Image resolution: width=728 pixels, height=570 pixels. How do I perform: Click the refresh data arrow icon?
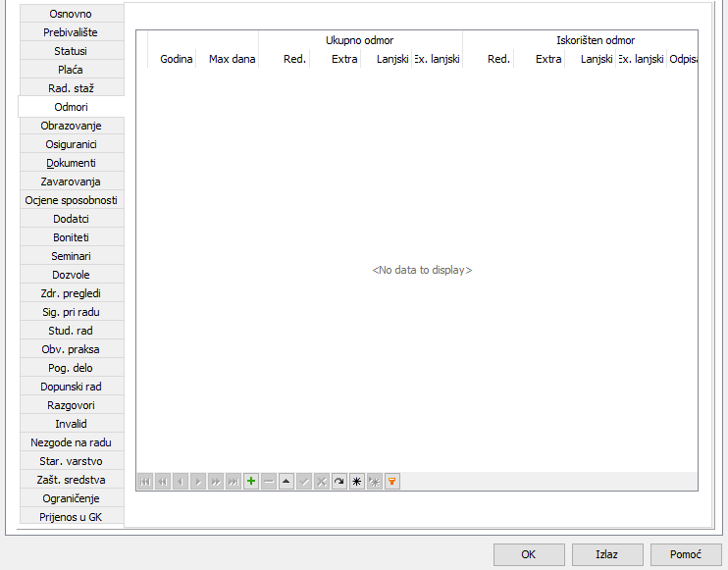(339, 482)
